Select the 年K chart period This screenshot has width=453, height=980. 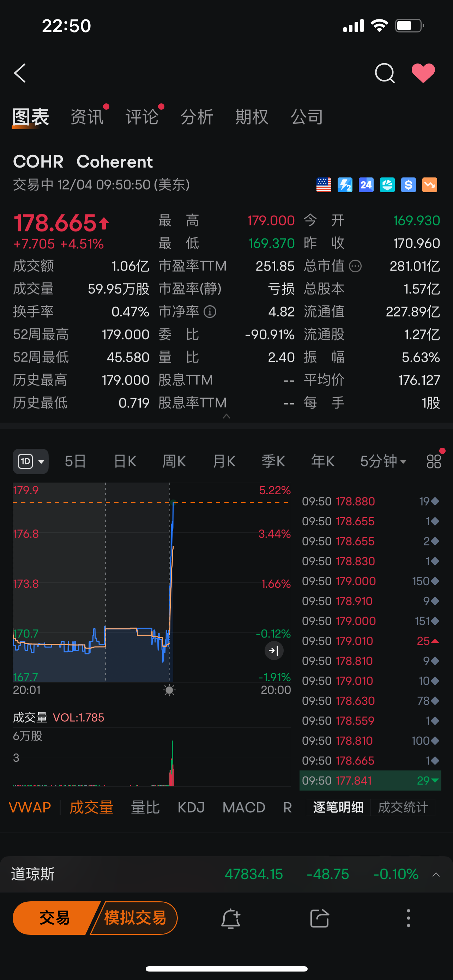pos(323,461)
